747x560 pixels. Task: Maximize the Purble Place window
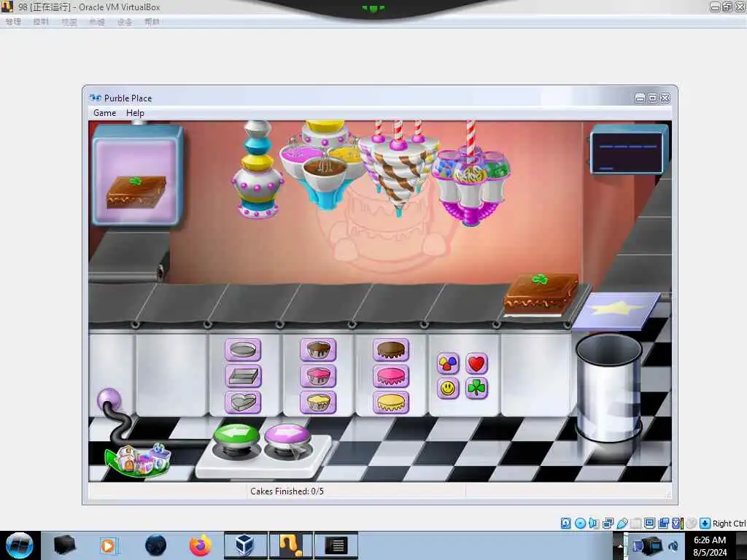pos(653,98)
